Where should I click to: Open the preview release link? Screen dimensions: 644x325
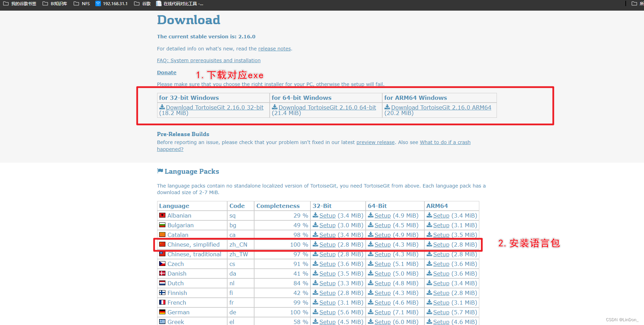(x=375, y=142)
